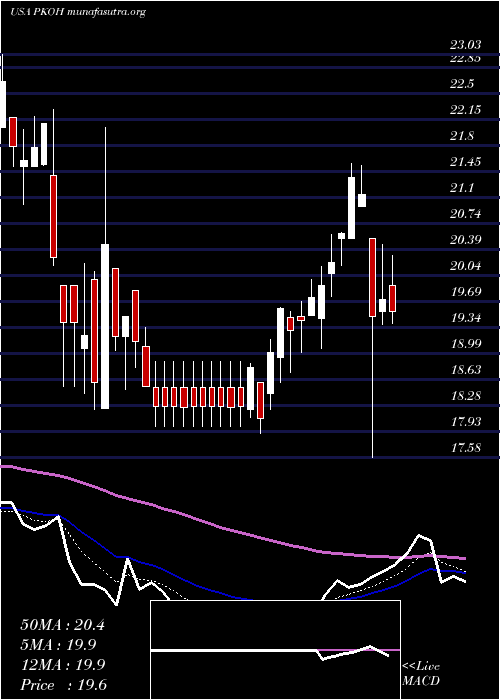Click the 17.93 price axis label
The width and height of the screenshot is (500, 700).
point(465,421)
